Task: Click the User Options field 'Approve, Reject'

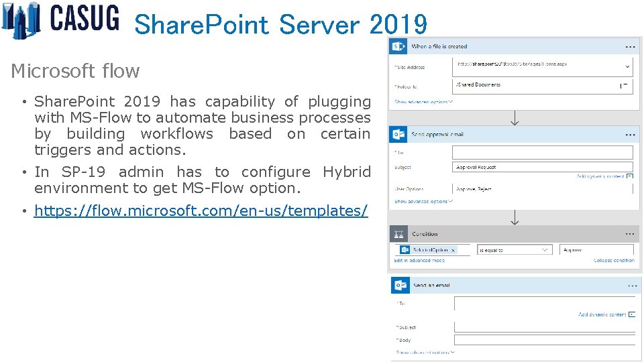Action: (x=542, y=189)
